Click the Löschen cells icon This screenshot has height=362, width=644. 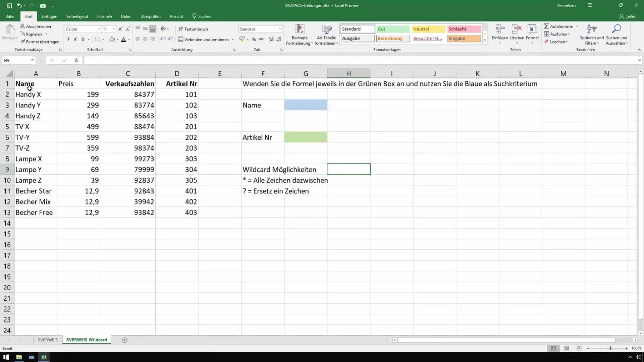pos(517,29)
